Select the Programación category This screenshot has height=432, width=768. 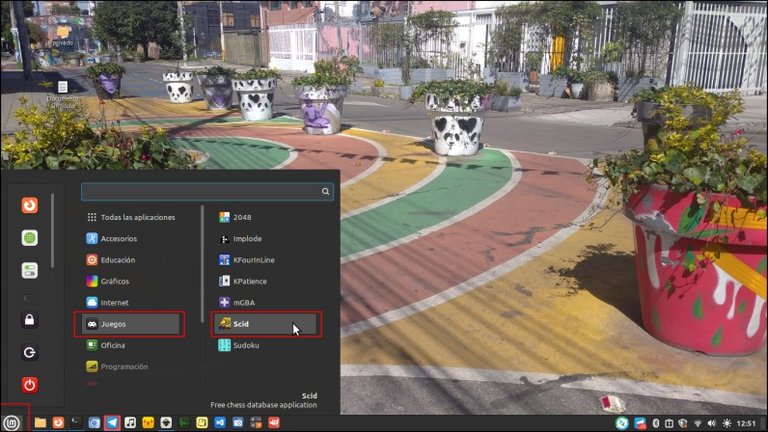coord(131,366)
